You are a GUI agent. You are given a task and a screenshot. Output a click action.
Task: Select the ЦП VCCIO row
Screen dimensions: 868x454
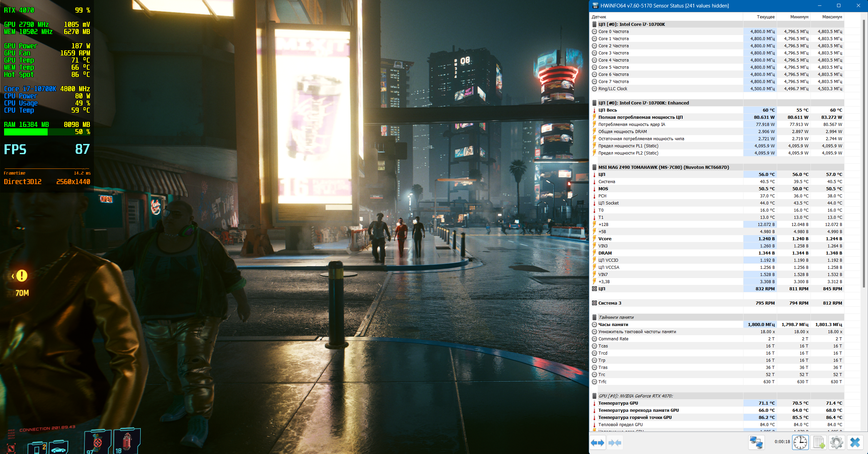coord(717,260)
